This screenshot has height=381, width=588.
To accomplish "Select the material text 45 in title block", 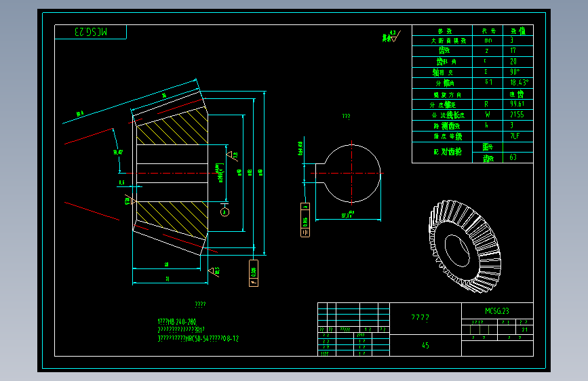I will pyautogui.click(x=425, y=345).
